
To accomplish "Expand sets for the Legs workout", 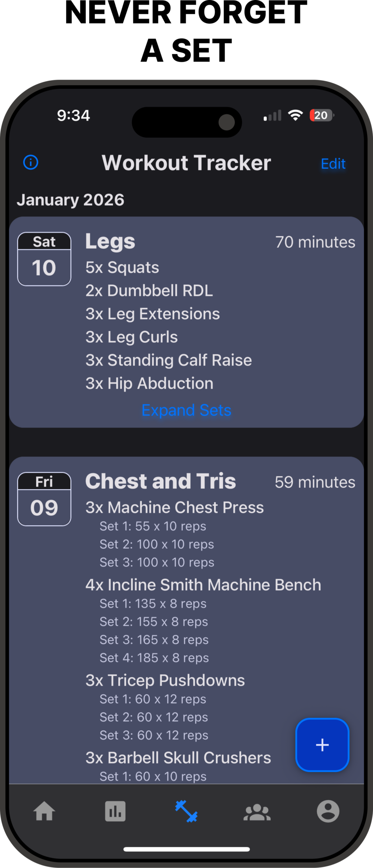I will [186, 410].
